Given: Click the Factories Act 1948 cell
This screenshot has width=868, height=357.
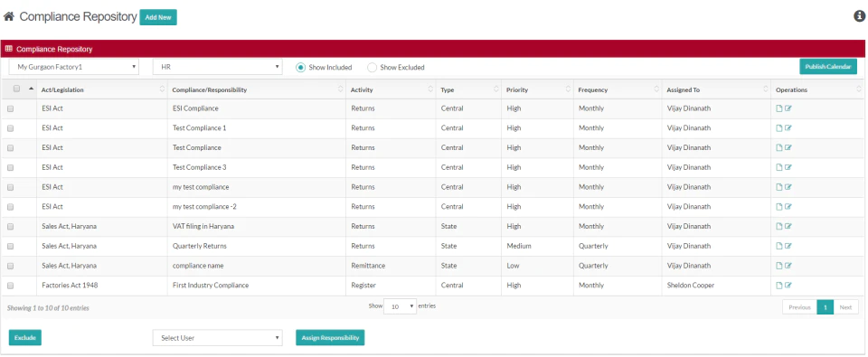Looking at the screenshot, I should [x=102, y=286].
